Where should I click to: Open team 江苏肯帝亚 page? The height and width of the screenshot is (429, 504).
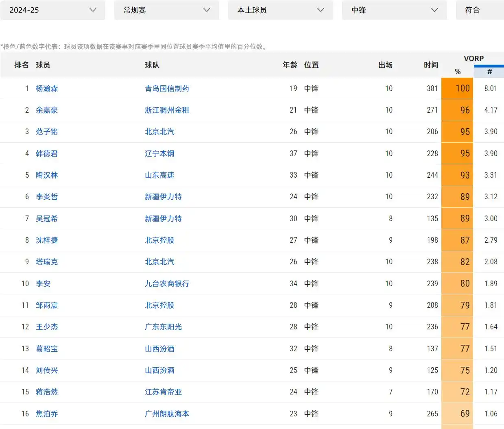point(164,392)
